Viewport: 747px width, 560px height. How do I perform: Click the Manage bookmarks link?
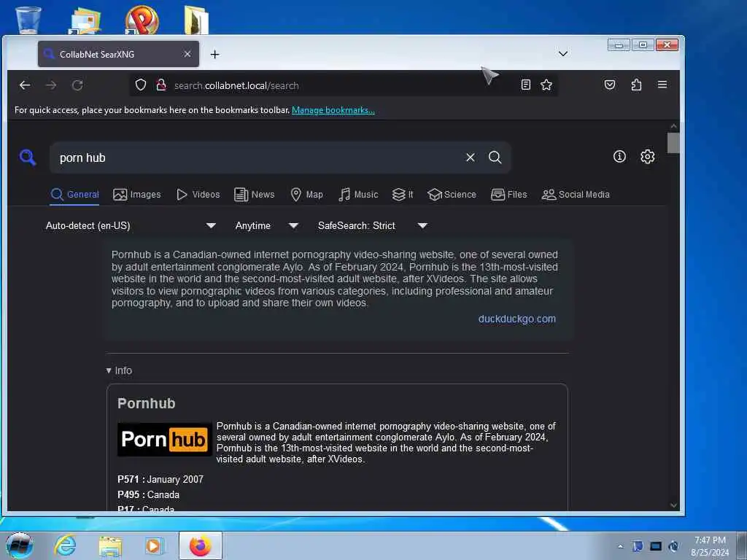coord(333,110)
